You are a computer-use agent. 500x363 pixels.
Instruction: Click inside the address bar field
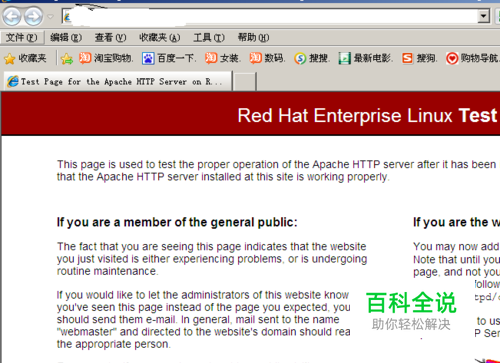pos(275,16)
